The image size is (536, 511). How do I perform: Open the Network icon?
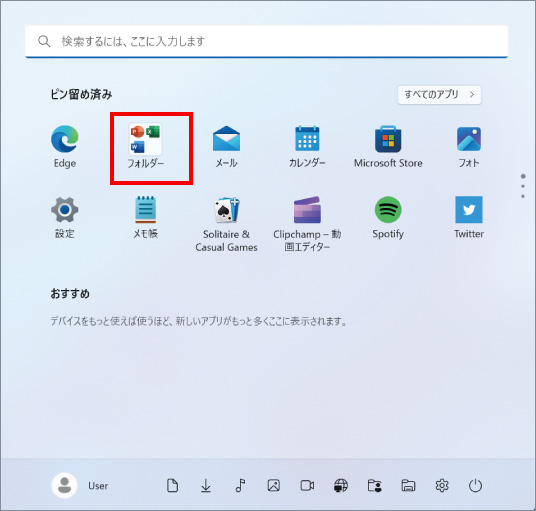[341, 485]
